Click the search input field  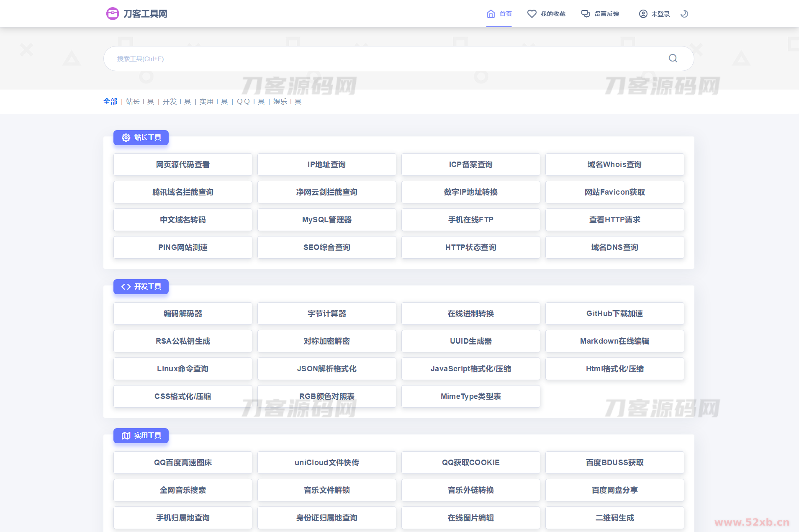[377, 58]
